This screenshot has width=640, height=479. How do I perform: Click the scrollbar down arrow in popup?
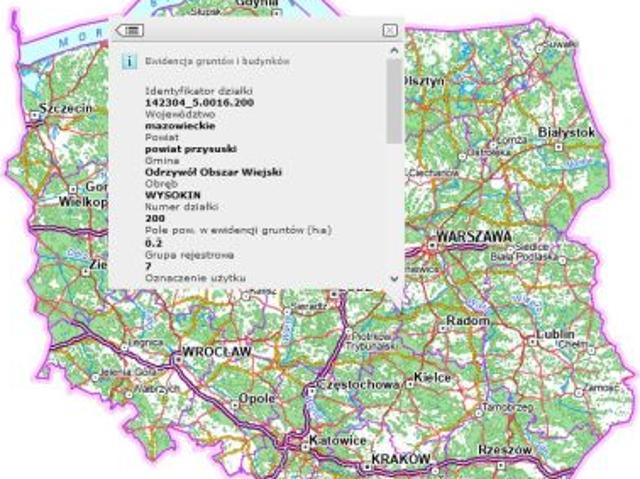click(394, 279)
